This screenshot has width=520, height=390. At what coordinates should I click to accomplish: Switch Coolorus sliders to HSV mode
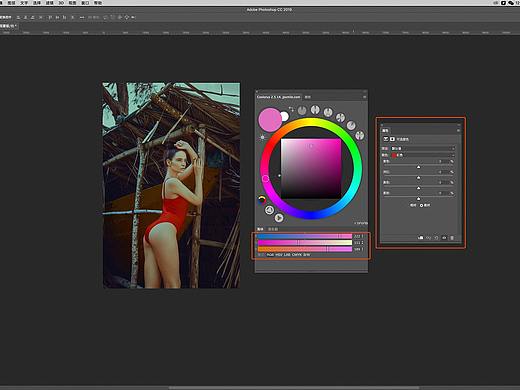coord(279,255)
